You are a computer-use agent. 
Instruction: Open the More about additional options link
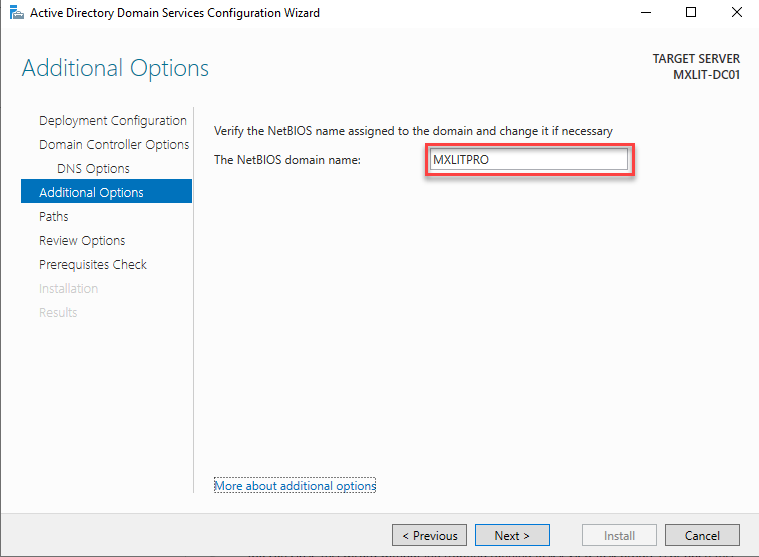(295, 486)
